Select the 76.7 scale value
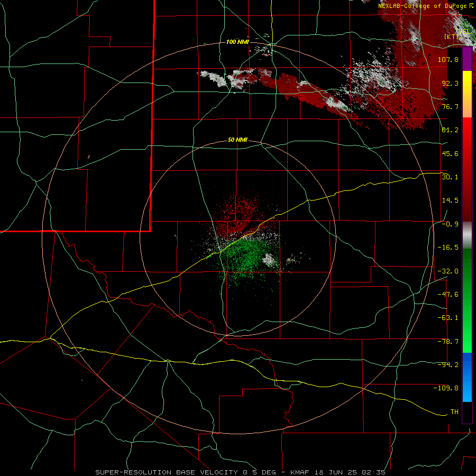 pyautogui.click(x=450, y=106)
